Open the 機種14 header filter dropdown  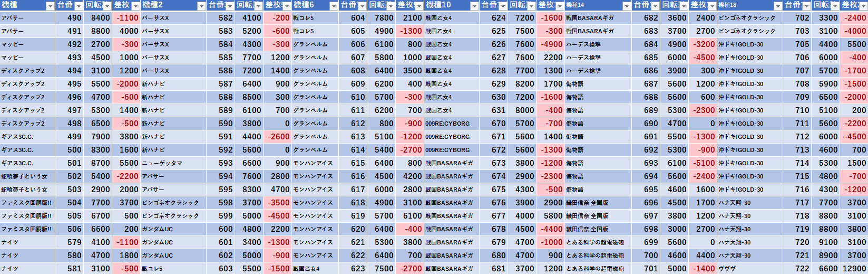point(627,6)
